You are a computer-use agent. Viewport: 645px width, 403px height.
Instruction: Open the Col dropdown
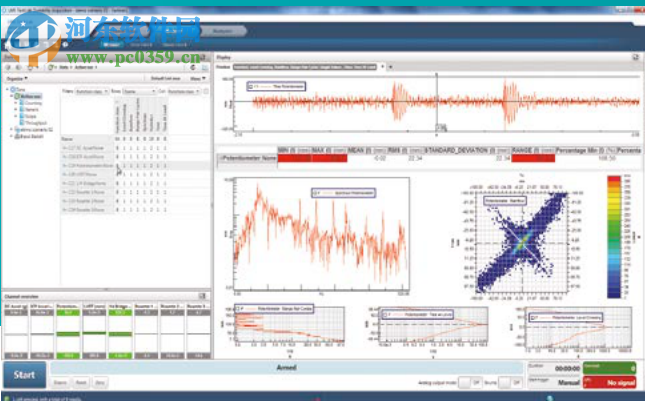[183, 91]
